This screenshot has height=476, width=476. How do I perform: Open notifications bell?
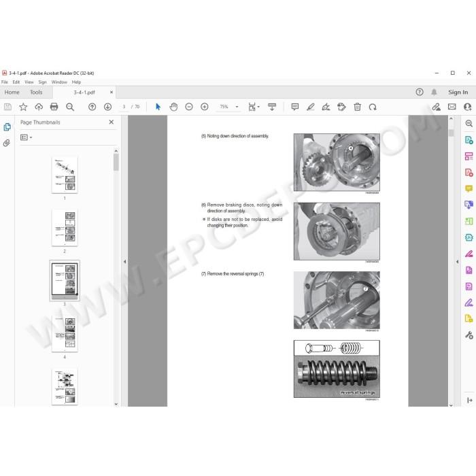(434, 92)
